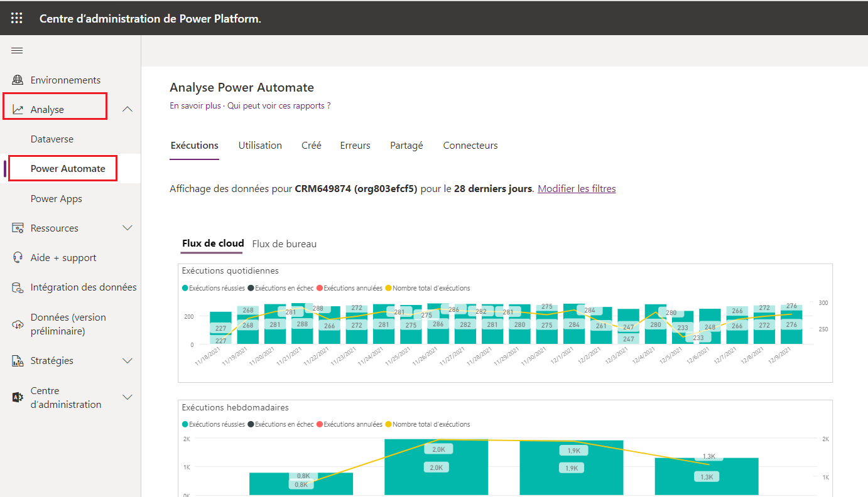
Task: Click the Intégration des données icon
Action: (x=18, y=287)
